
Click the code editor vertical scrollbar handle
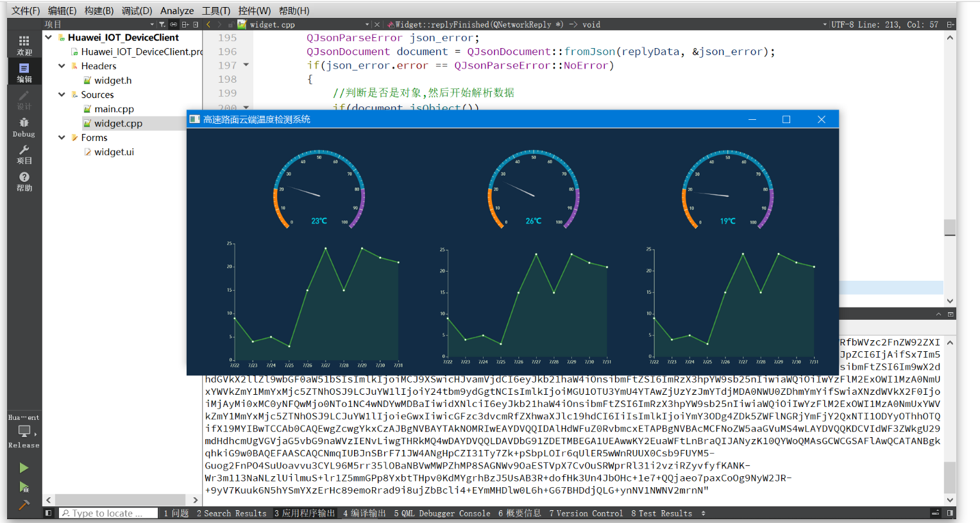pos(950,228)
